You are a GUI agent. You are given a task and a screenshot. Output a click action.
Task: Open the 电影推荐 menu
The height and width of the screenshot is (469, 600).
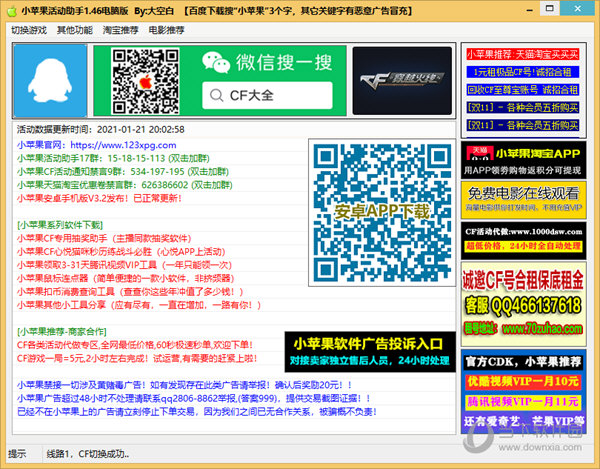[166, 30]
